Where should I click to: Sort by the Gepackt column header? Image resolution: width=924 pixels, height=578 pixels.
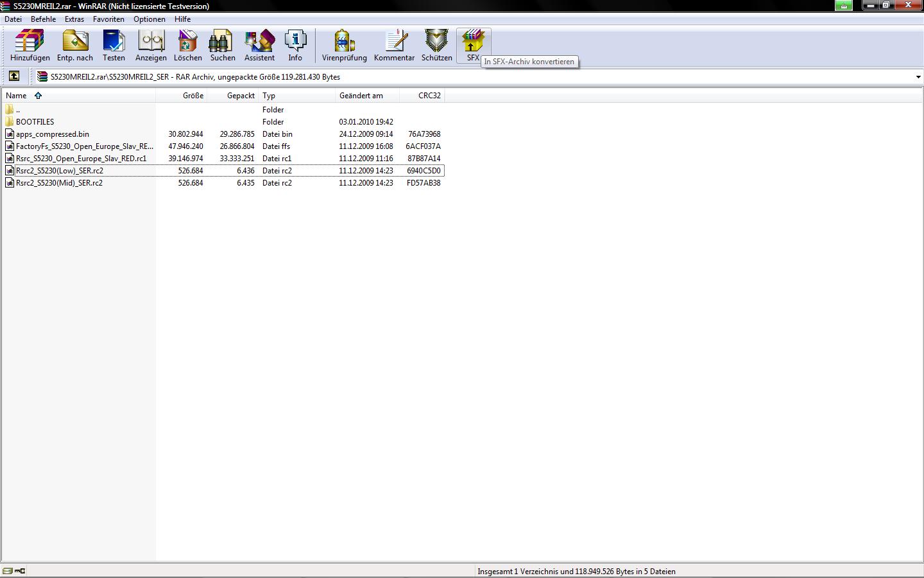(x=232, y=96)
